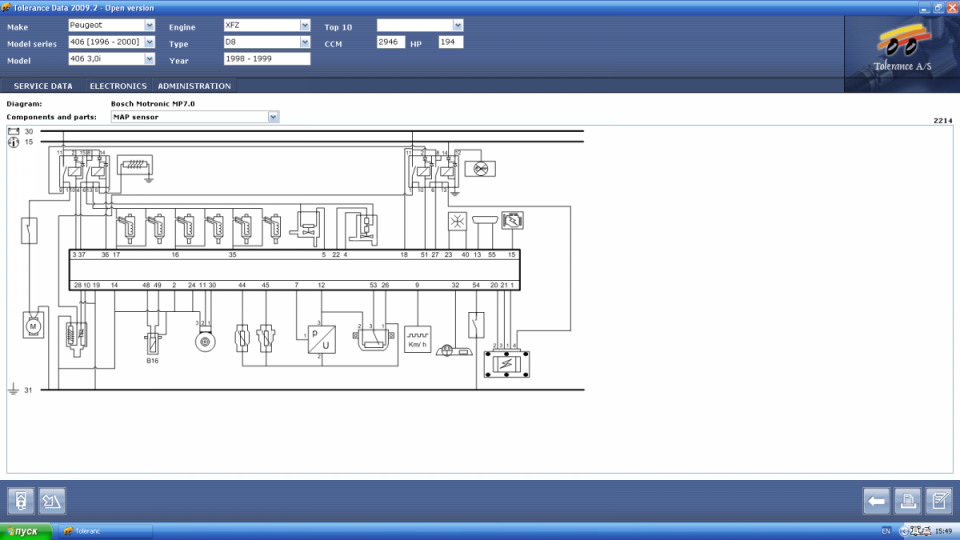The image size is (960, 540).
Task: Click the Km/h speed sensor symbol
Action: (x=417, y=340)
